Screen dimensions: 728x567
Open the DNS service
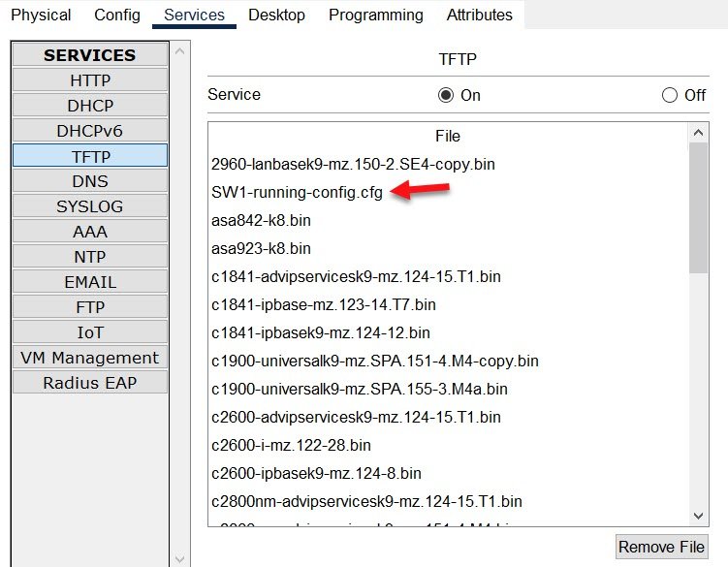click(90, 181)
